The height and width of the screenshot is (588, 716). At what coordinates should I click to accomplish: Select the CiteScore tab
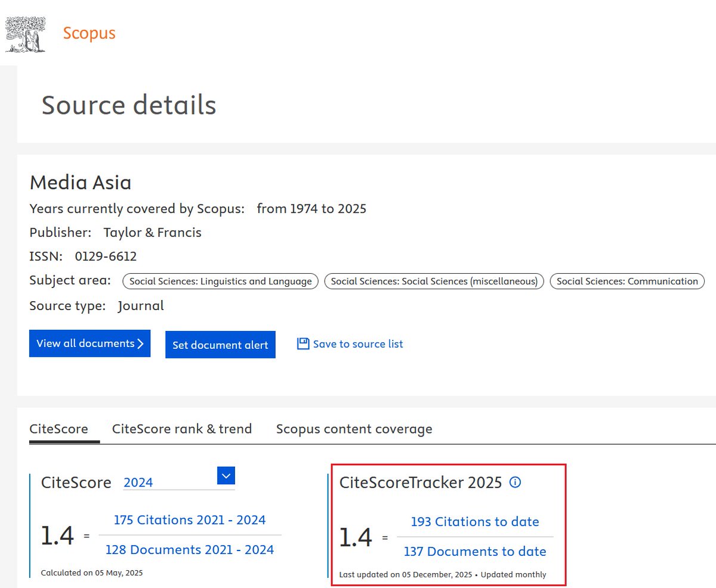(x=58, y=429)
